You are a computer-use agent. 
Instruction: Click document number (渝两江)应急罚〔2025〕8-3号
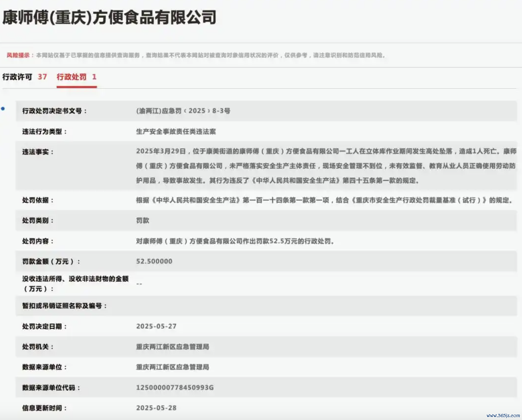click(183, 111)
